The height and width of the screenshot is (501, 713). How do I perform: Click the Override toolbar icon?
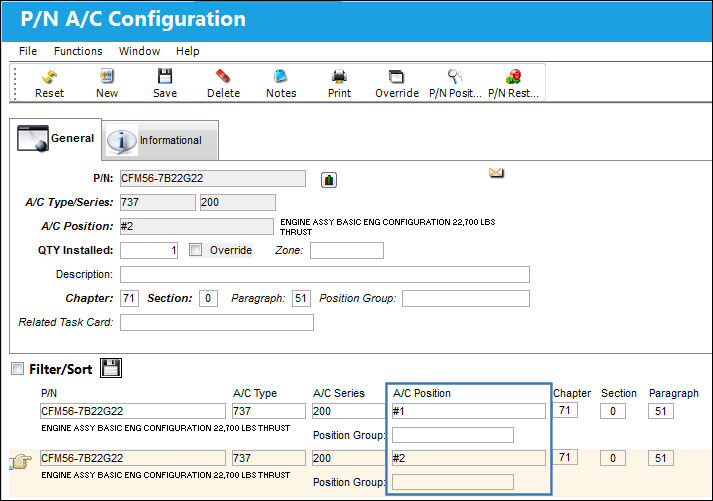[x=397, y=76]
